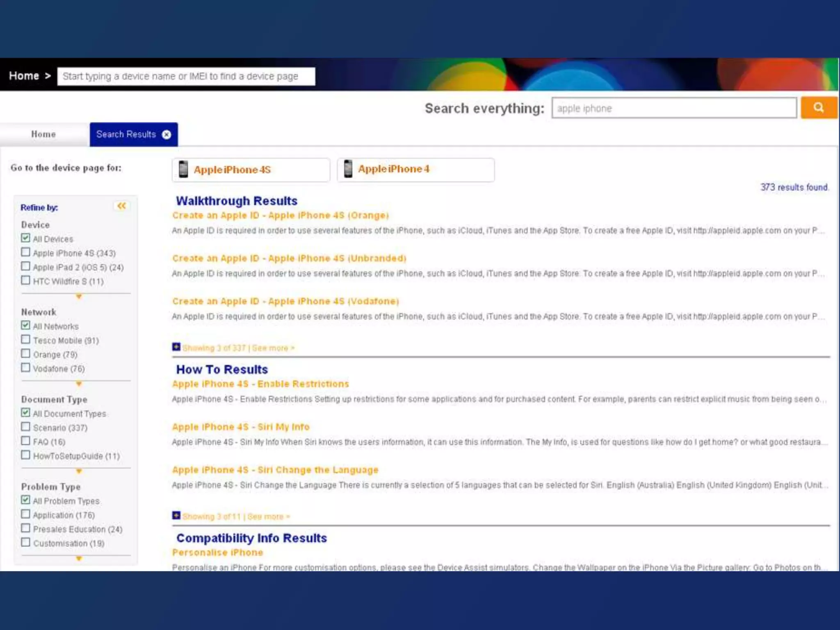The image size is (840, 630).
Task: Expand more Problem Type options
Action: [79, 559]
